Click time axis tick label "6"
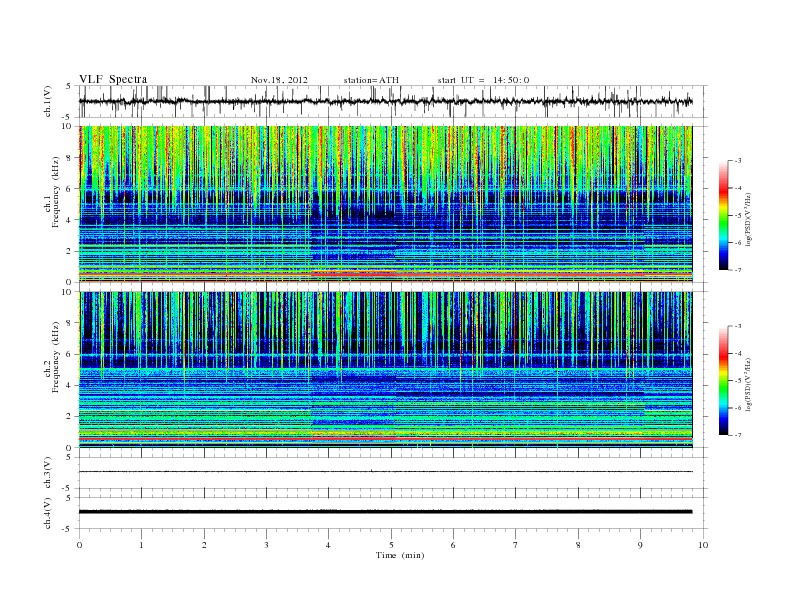The image size is (792, 612). point(453,545)
